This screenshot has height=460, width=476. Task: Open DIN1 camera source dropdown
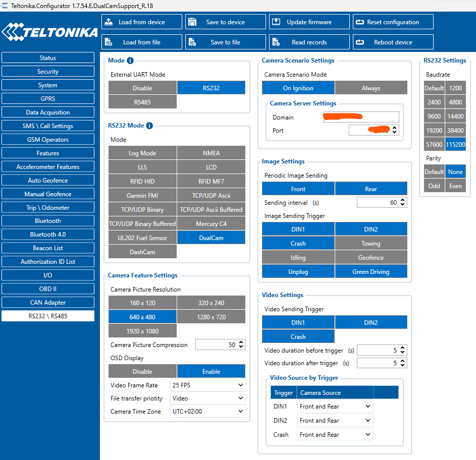pos(335,407)
